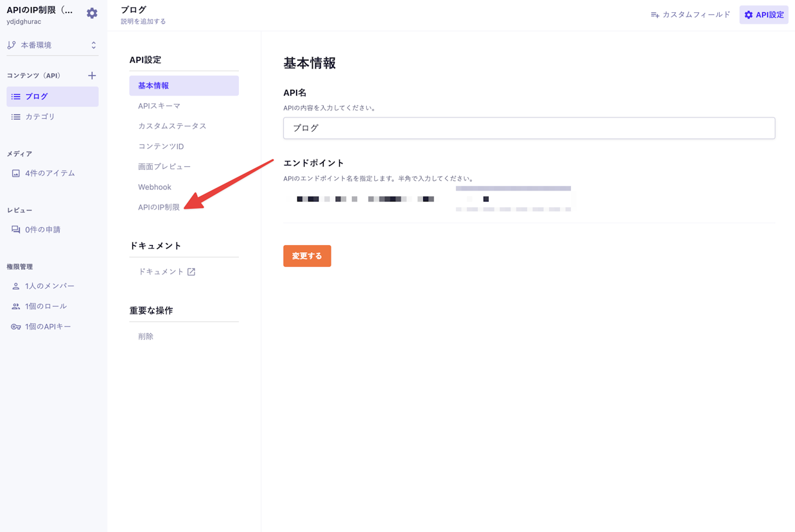Click the image icon beside 4件のアイテム
Image resolution: width=795 pixels, height=532 pixels.
(x=16, y=173)
